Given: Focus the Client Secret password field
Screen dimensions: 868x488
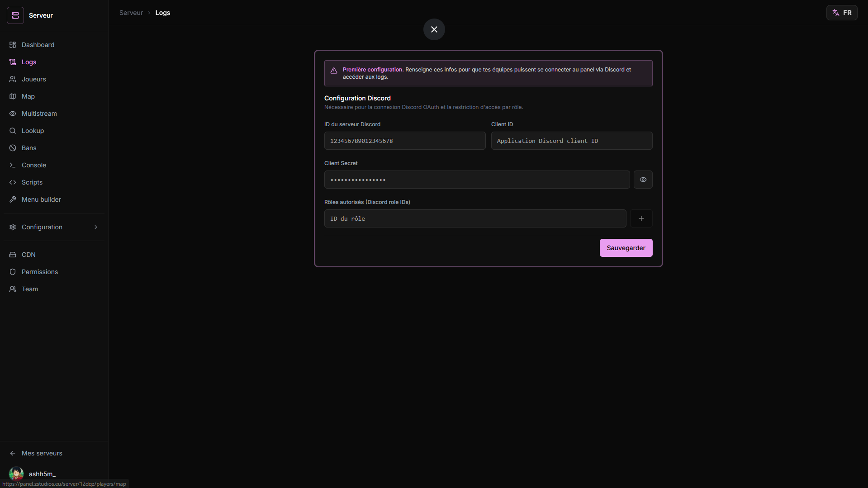Looking at the screenshot, I should pos(477,180).
